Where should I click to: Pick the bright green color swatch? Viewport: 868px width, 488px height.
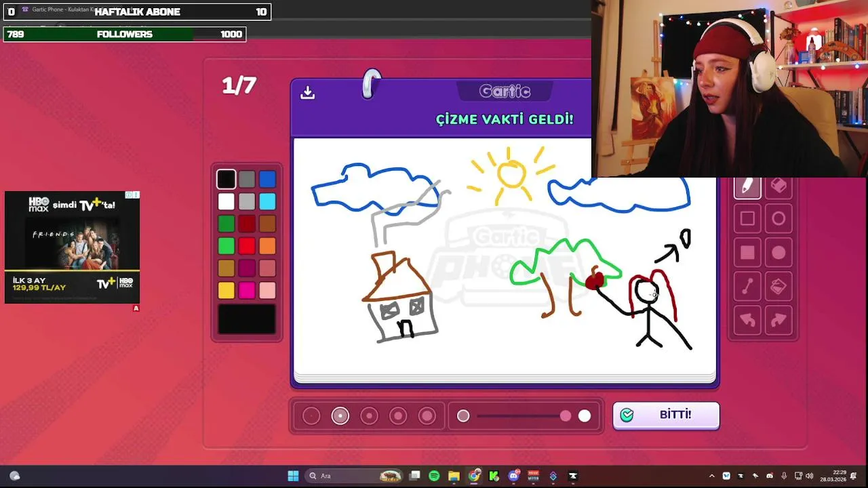point(226,246)
